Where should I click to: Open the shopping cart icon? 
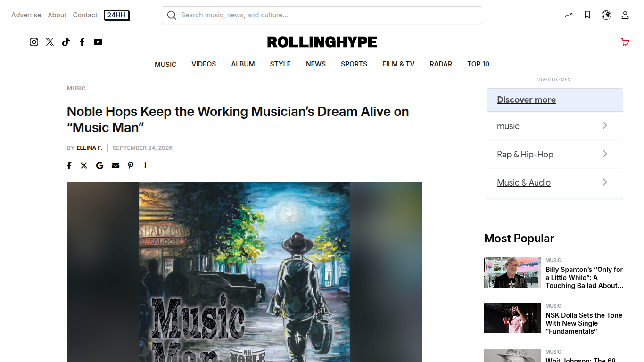625,42
